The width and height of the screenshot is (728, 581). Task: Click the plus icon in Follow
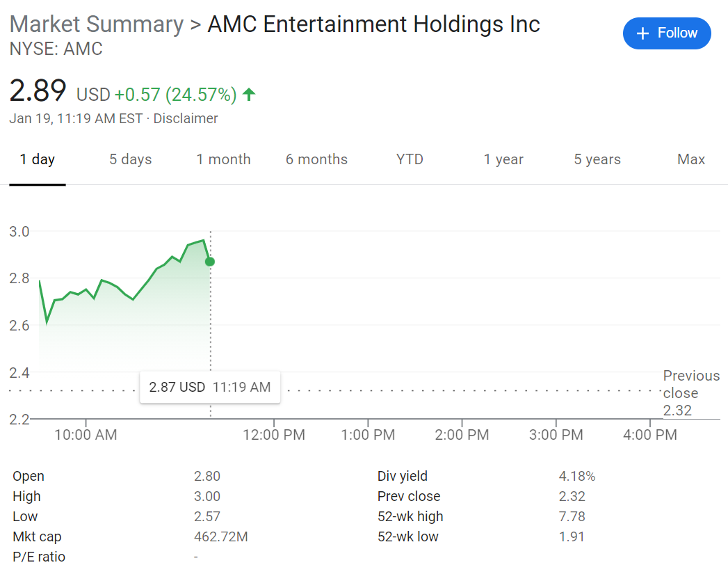pyautogui.click(x=643, y=33)
